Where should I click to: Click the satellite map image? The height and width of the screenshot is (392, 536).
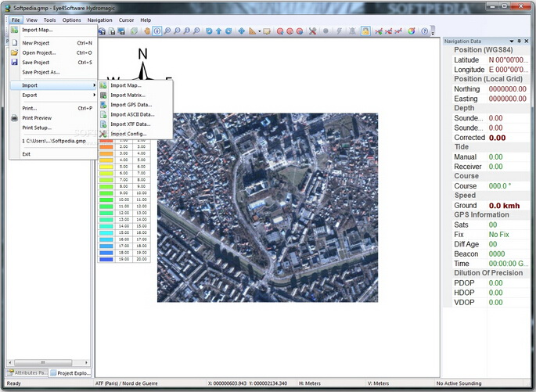(x=267, y=207)
